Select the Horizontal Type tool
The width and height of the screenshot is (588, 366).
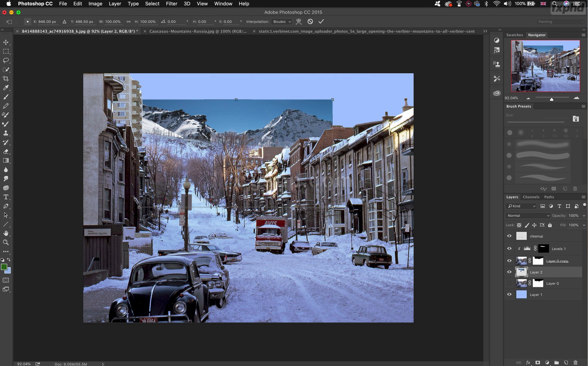[6, 197]
